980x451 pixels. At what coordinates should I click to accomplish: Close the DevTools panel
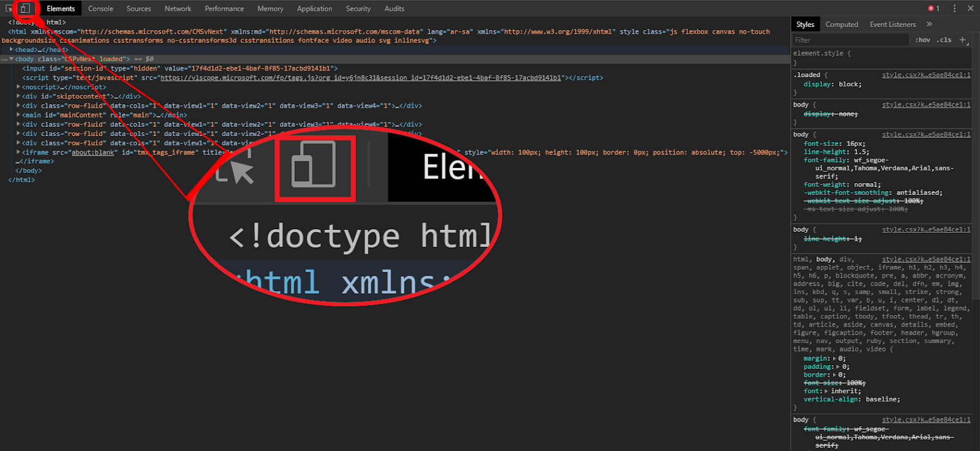(x=970, y=9)
